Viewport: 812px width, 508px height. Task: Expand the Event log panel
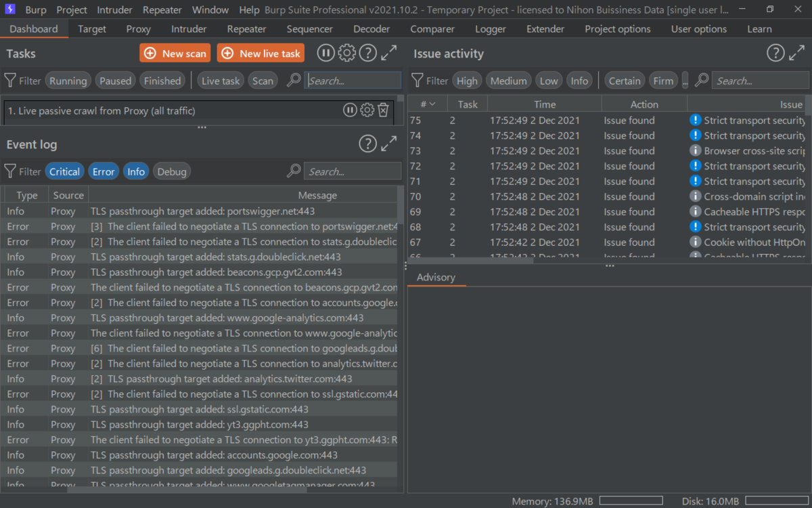click(389, 144)
